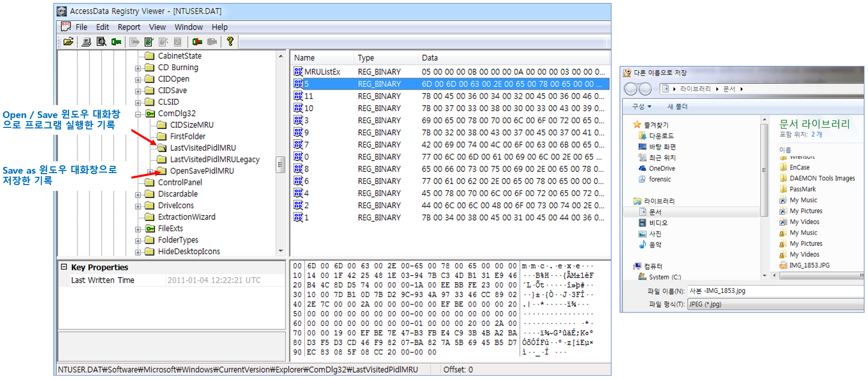The height and width of the screenshot is (379, 868).
Task: Open the Edit menu
Action: pos(102,27)
